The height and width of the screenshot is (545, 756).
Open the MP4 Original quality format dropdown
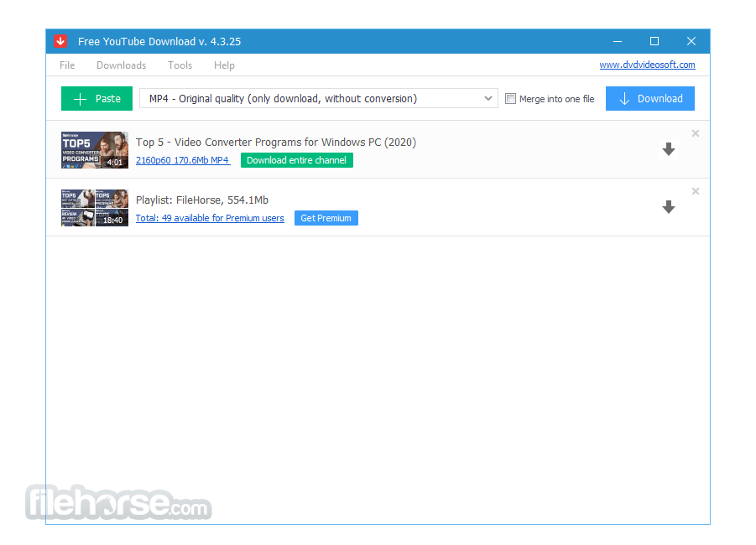[318, 98]
